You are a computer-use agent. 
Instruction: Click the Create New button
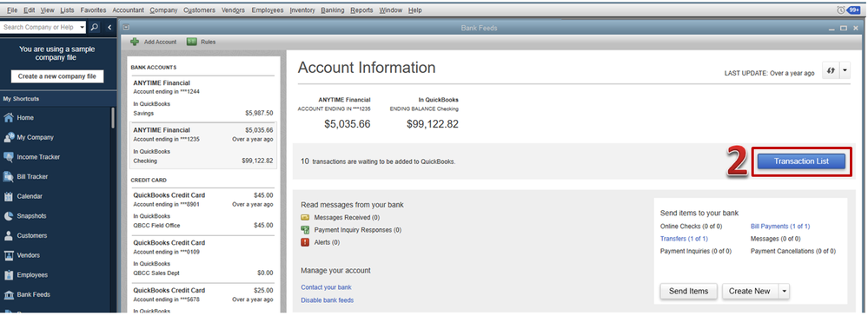[x=750, y=291]
